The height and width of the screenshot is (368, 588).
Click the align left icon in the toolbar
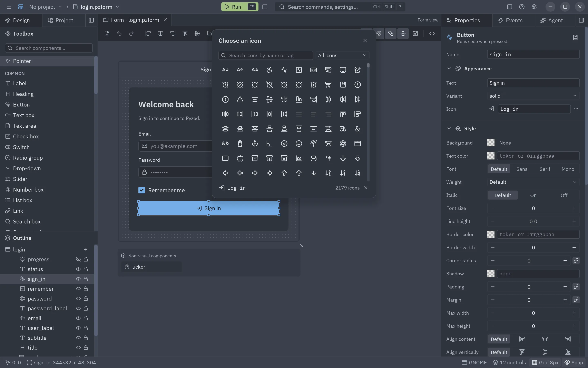pos(148,34)
